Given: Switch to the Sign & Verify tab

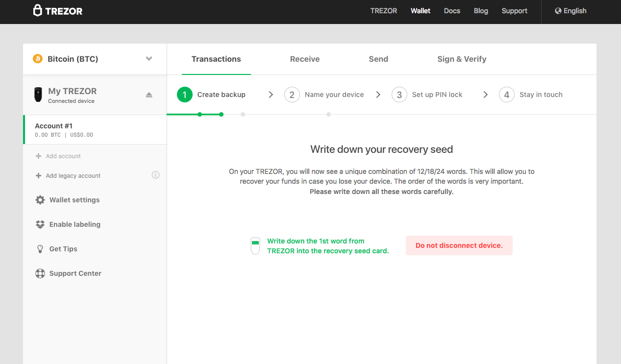Looking at the screenshot, I should tap(462, 59).
